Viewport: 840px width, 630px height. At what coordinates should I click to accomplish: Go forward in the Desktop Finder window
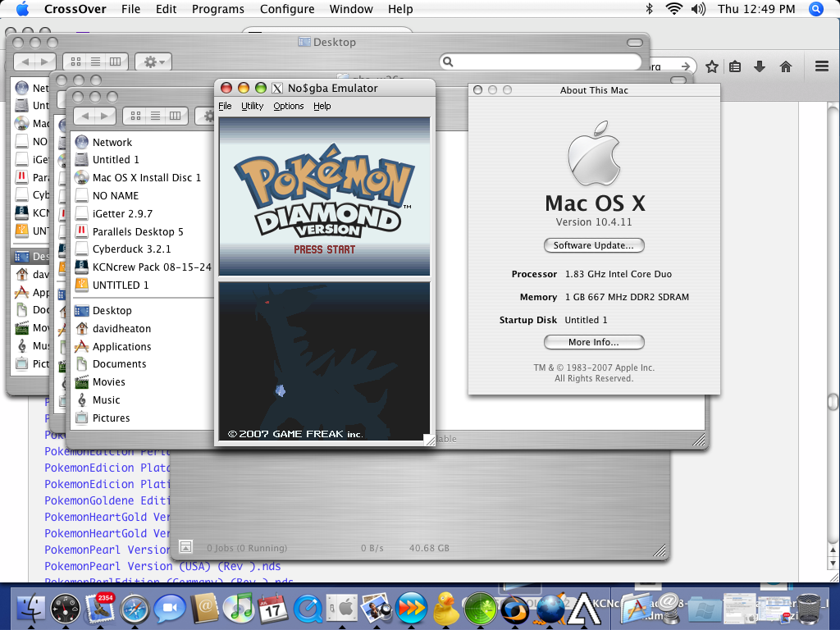[45, 62]
